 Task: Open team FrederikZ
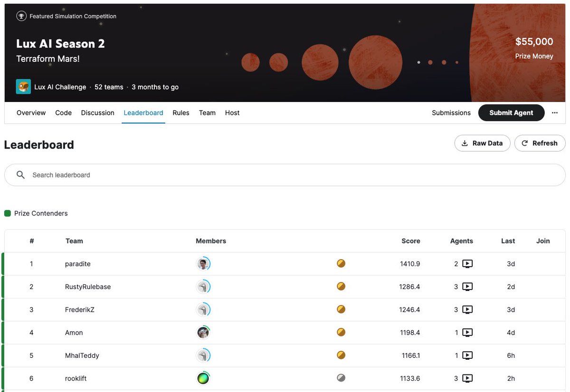pyautogui.click(x=80, y=309)
